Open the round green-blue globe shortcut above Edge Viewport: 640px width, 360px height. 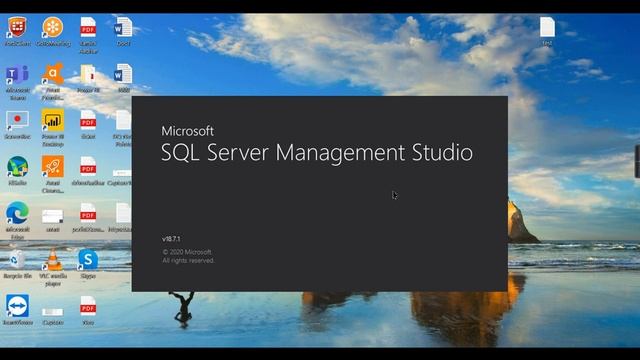17,167
